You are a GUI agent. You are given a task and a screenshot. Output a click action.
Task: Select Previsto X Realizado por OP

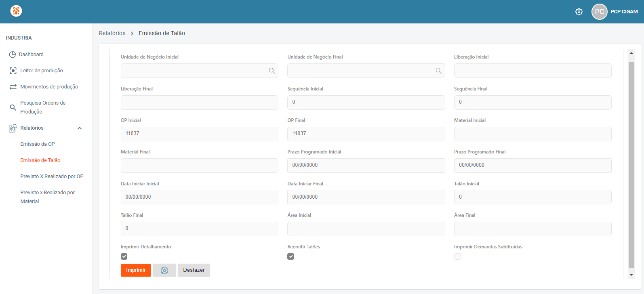(52, 176)
